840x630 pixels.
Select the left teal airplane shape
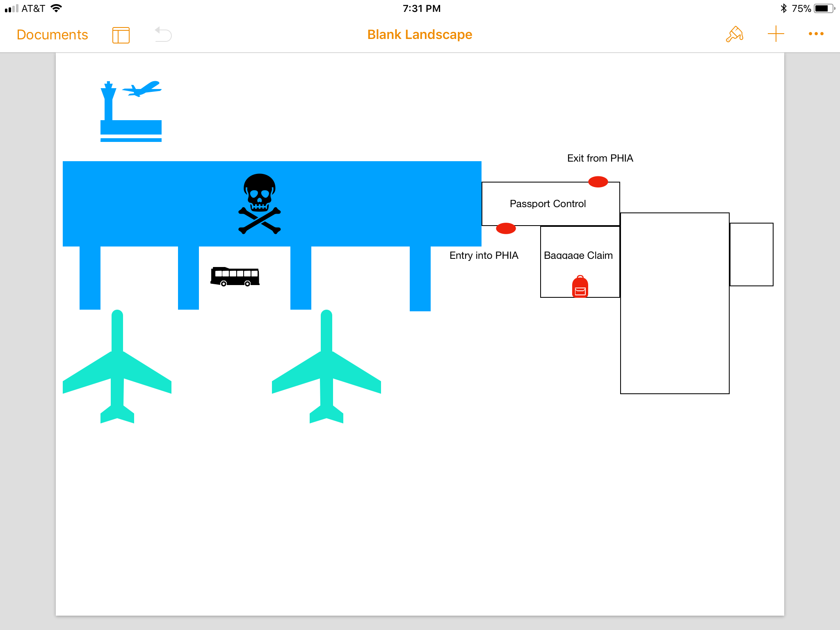[x=117, y=366]
